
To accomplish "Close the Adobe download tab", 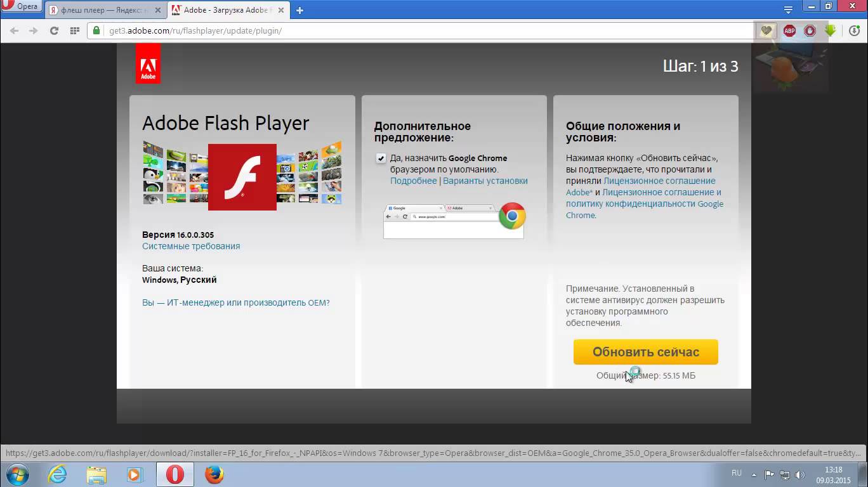I will pos(280,10).
